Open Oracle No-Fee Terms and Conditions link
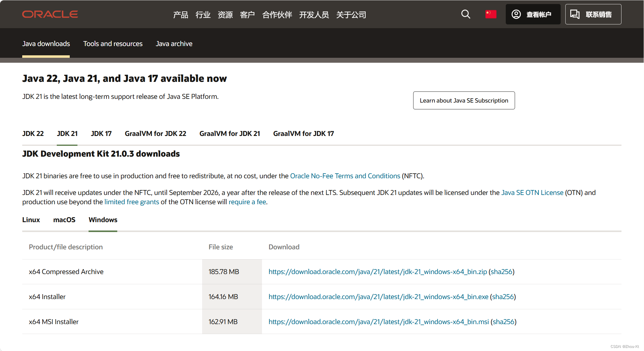This screenshot has width=644, height=351. click(345, 176)
